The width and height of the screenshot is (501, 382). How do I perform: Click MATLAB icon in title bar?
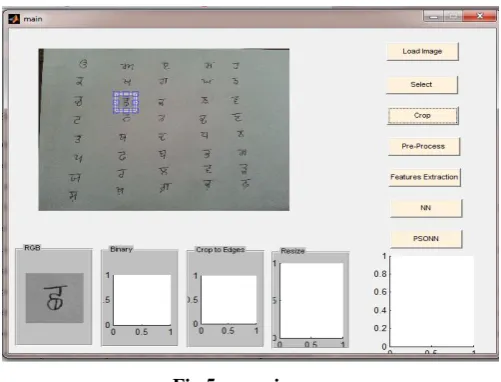pyautogui.click(x=14, y=19)
